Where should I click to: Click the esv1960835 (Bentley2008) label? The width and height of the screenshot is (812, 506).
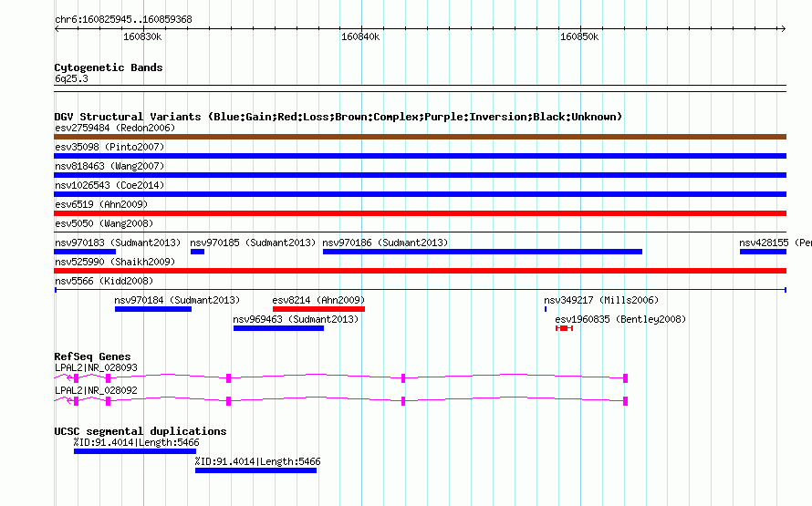620,319
